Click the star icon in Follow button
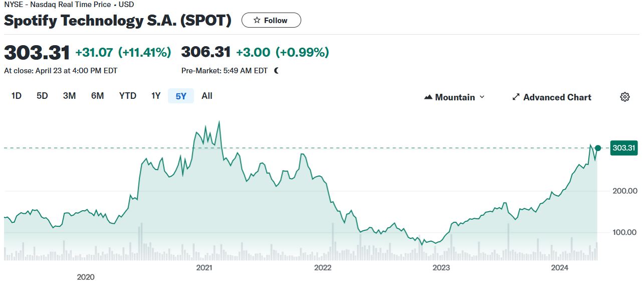644x283 pixels. point(257,21)
